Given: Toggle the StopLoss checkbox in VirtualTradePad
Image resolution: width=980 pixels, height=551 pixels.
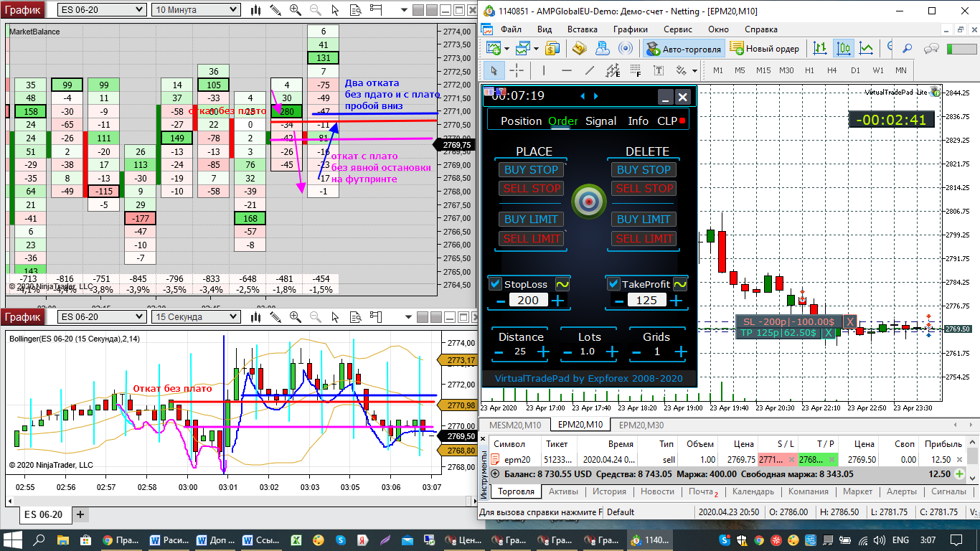Looking at the screenshot, I should pyautogui.click(x=496, y=284).
